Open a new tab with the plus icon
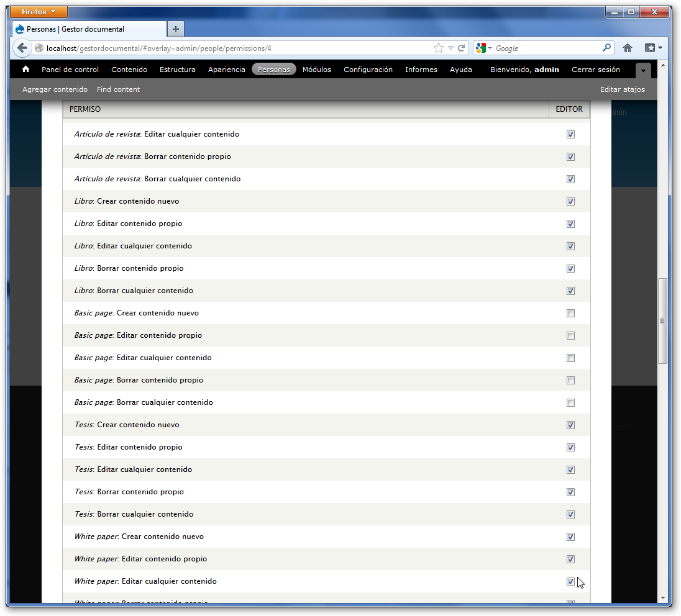This screenshot has width=681, height=616. 176,29
